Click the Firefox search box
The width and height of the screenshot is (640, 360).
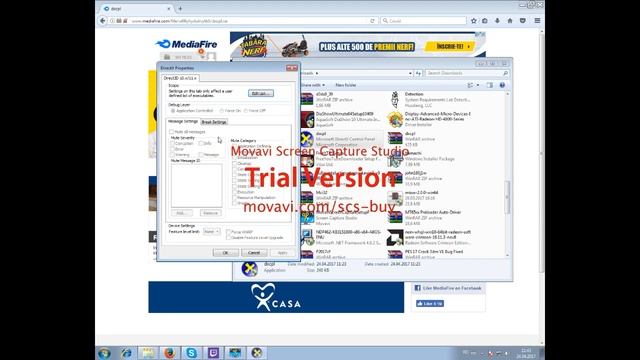click(x=423, y=21)
